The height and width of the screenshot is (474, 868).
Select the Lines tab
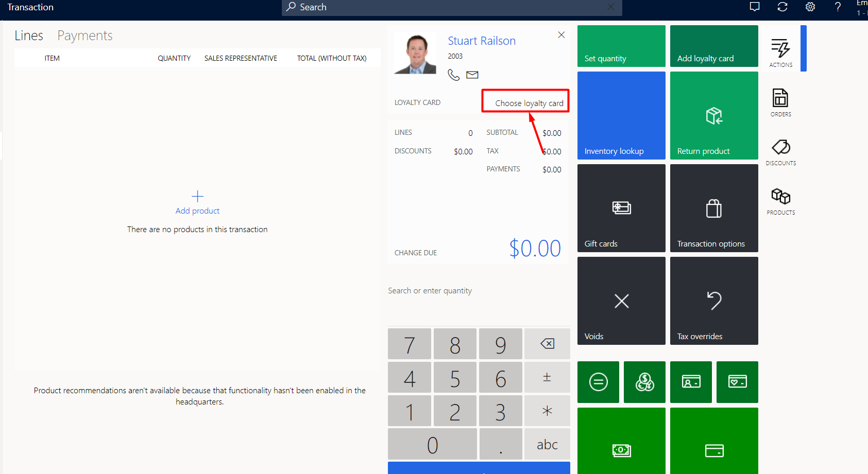(x=29, y=36)
